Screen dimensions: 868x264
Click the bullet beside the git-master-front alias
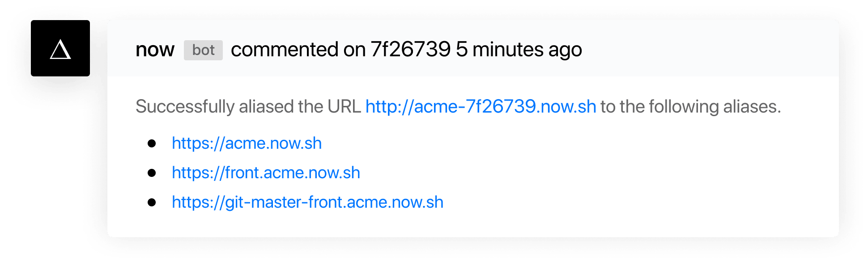(152, 202)
